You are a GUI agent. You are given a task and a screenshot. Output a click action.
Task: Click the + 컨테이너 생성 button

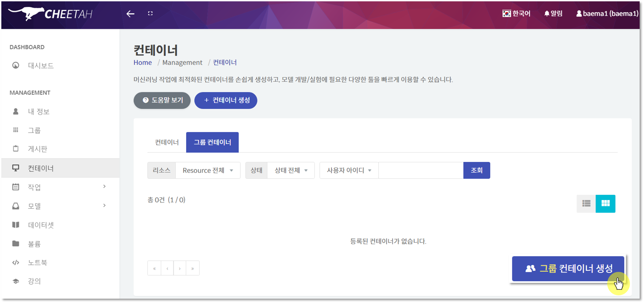tap(226, 100)
